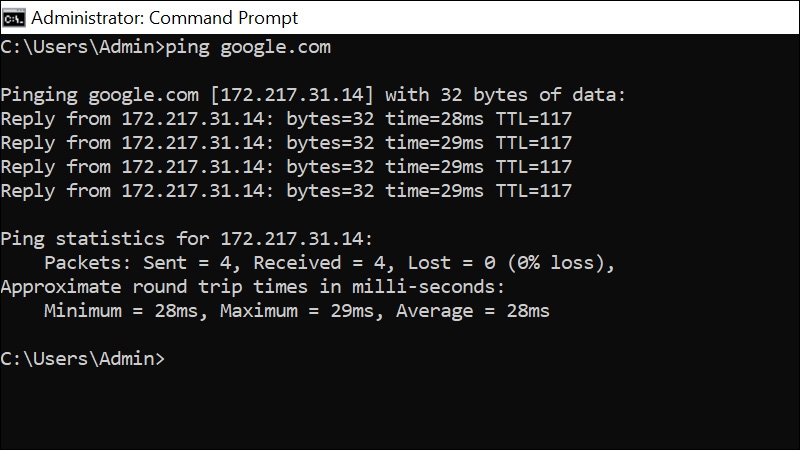This screenshot has height=450, width=800.
Task: Click the Administrator: Command Prompt window title
Action: (164, 18)
